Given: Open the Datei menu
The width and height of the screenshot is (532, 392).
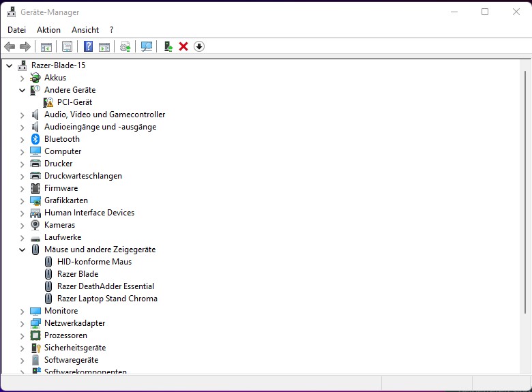Looking at the screenshot, I should (16, 30).
